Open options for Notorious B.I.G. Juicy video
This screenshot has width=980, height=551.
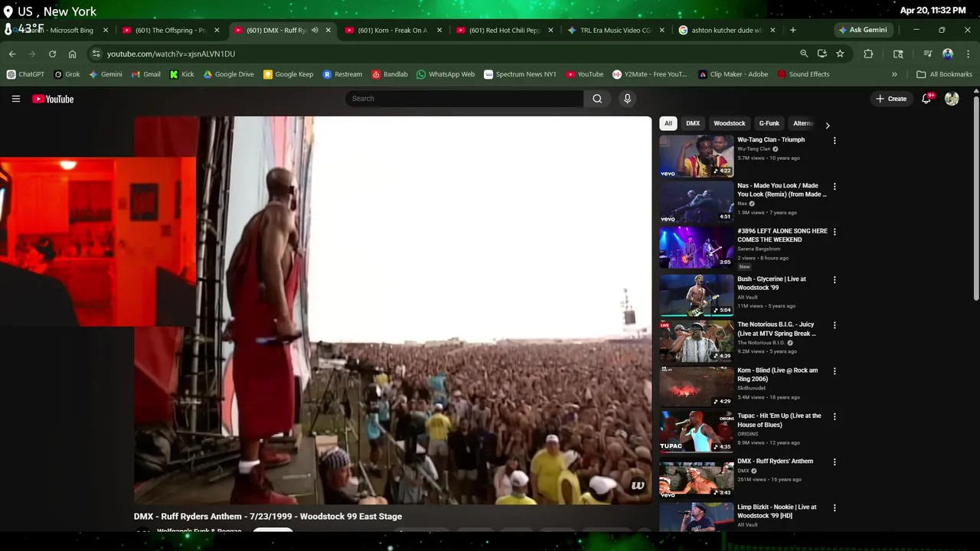tap(835, 325)
